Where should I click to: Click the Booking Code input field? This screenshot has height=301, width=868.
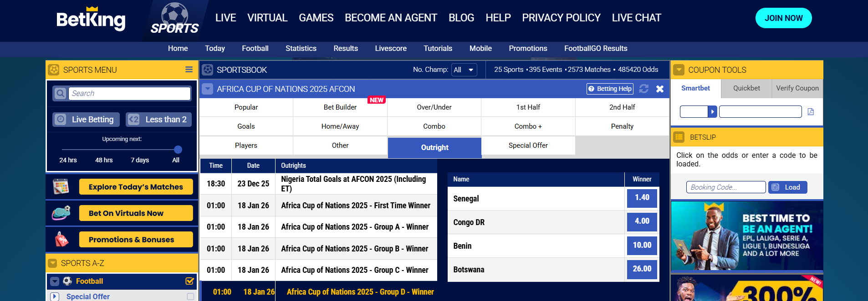pos(726,187)
